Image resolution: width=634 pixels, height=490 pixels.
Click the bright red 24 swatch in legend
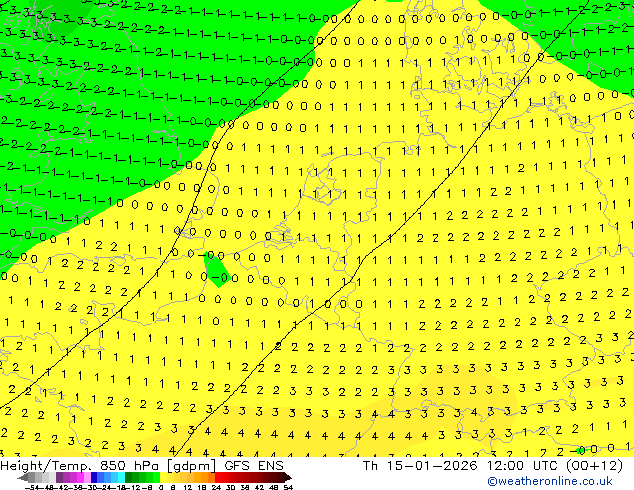click(218, 477)
